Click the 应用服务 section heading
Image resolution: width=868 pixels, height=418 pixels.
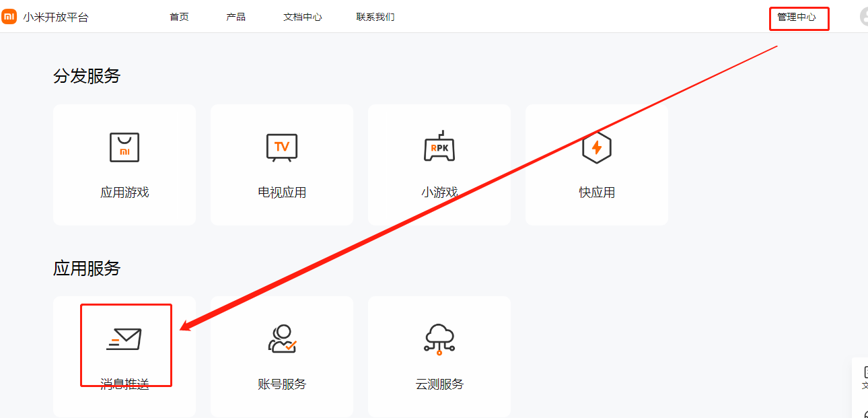point(87,269)
